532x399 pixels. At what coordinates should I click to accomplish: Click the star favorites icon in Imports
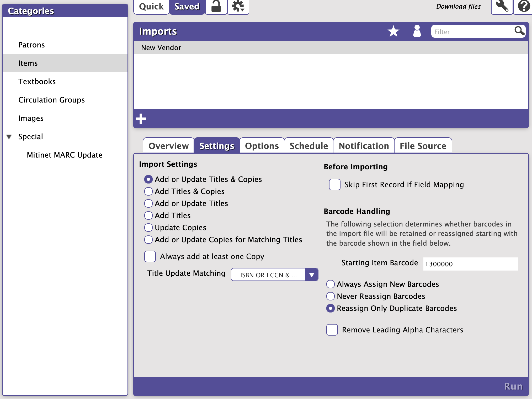[393, 31]
